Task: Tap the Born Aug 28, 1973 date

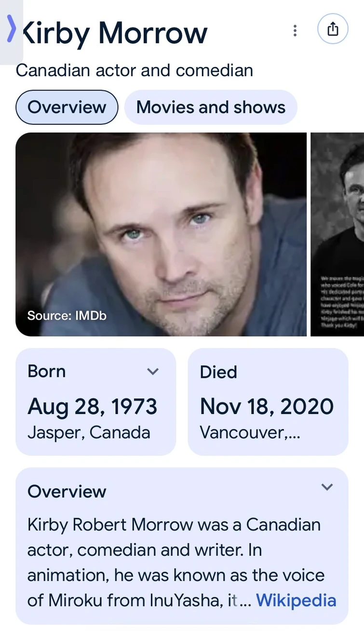Action: pyautogui.click(x=93, y=406)
